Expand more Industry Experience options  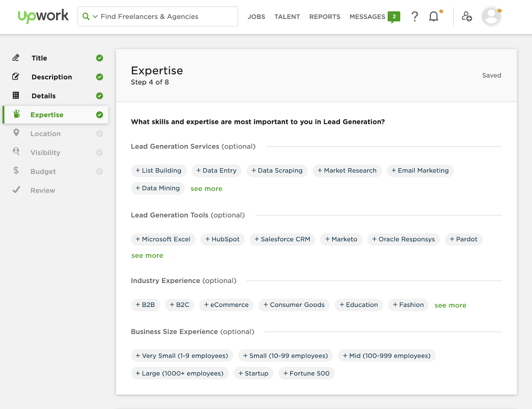450,305
